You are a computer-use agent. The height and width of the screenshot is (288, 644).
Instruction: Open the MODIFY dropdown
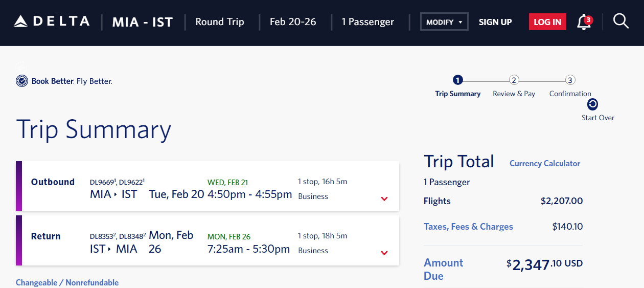(444, 22)
